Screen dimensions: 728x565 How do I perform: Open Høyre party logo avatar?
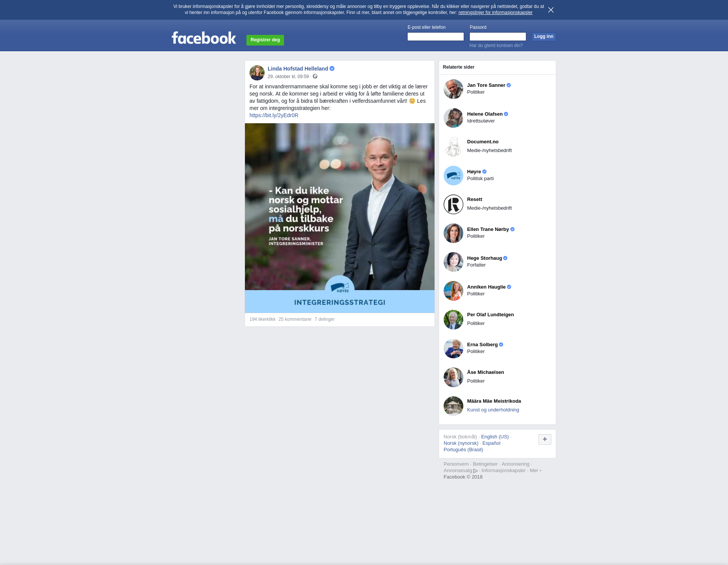click(453, 176)
